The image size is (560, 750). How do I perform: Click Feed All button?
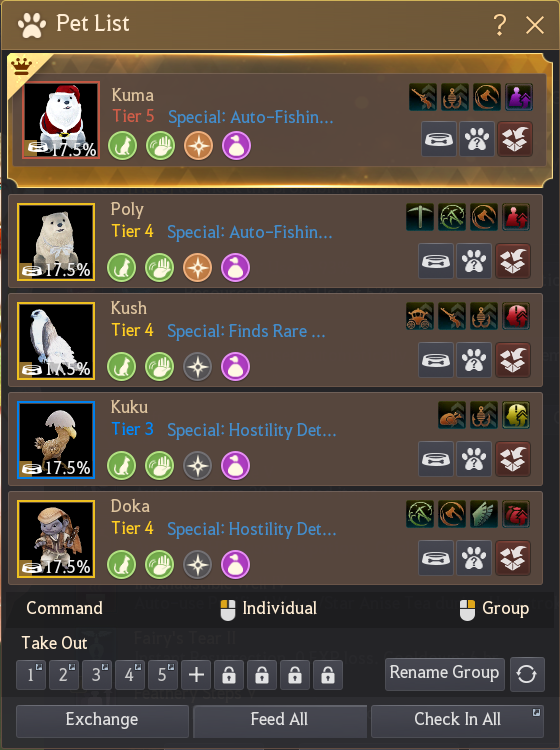tap(280, 720)
